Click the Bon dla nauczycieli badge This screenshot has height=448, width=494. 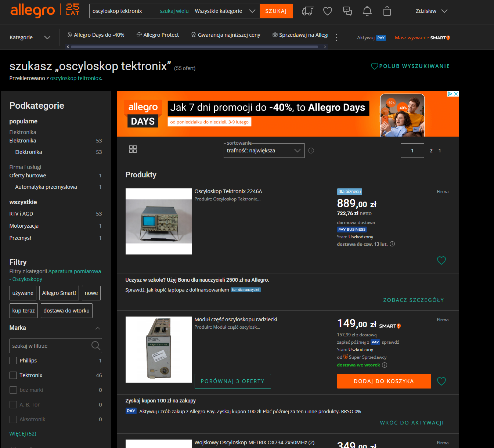246,290
